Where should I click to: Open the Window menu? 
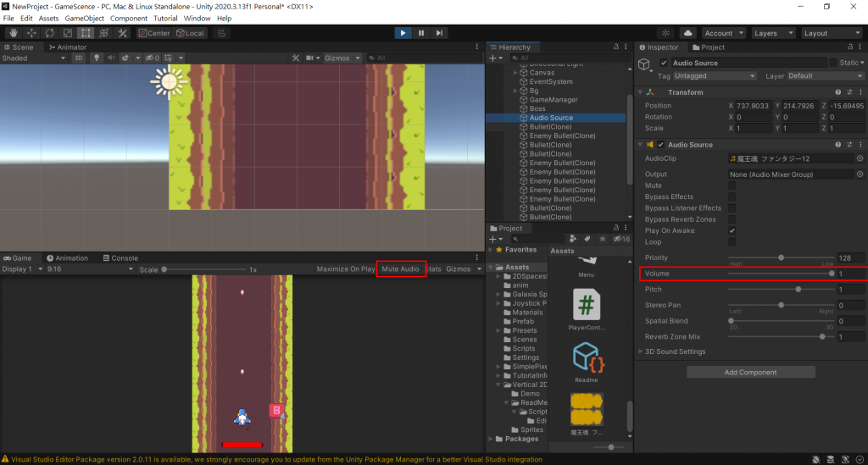197,19
